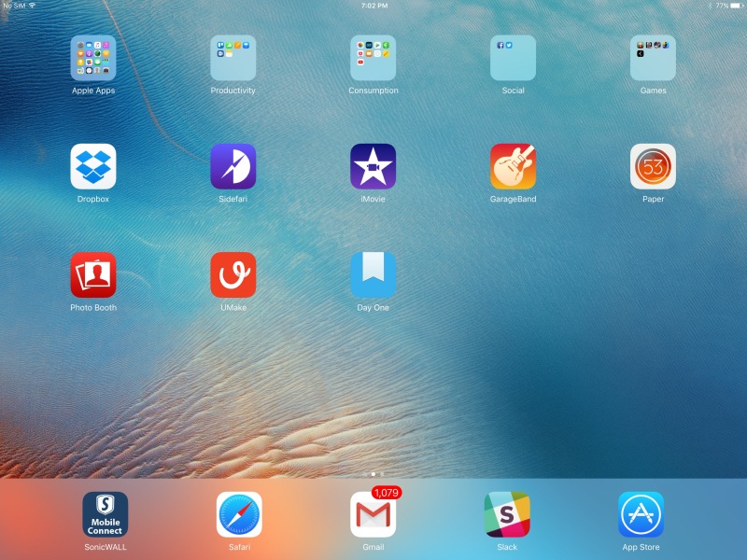This screenshot has height=560, width=747.
Task: Tap the SonicWALL label in the dock
Action: point(106,547)
